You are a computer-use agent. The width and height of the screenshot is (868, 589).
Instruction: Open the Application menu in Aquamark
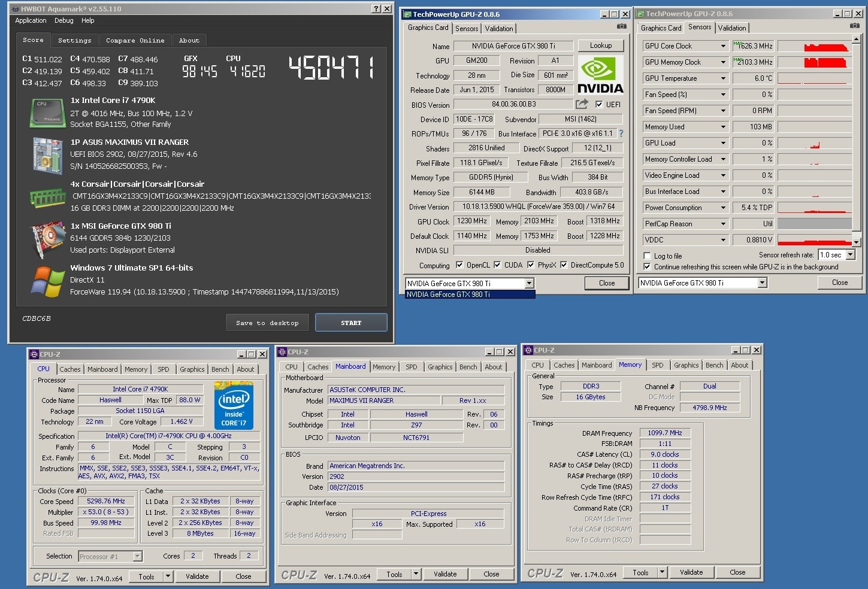click(31, 20)
